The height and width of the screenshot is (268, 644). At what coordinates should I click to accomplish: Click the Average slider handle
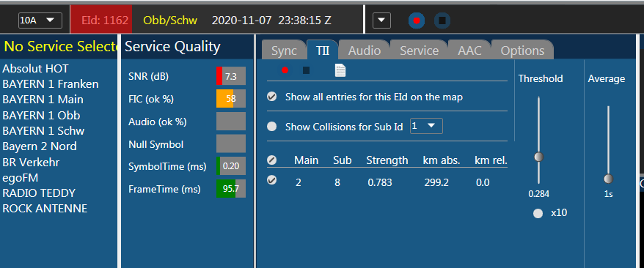(x=608, y=179)
